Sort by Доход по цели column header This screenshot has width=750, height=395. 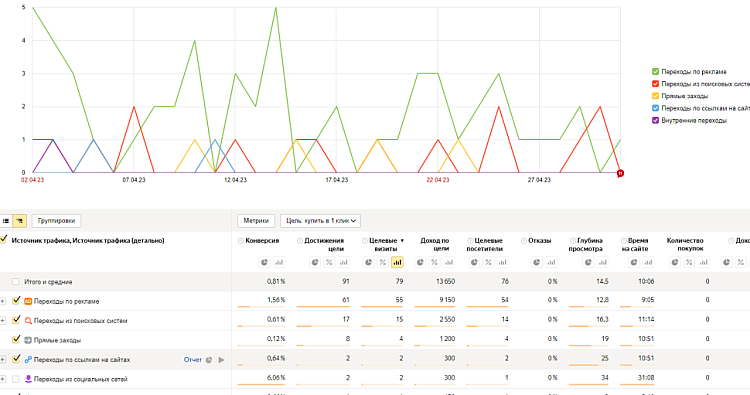(x=435, y=244)
